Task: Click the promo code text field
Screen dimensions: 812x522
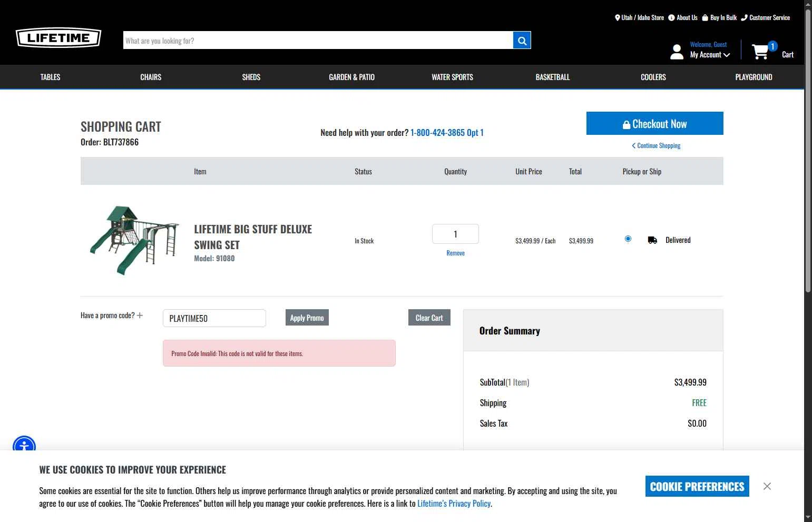Action: [x=214, y=318]
